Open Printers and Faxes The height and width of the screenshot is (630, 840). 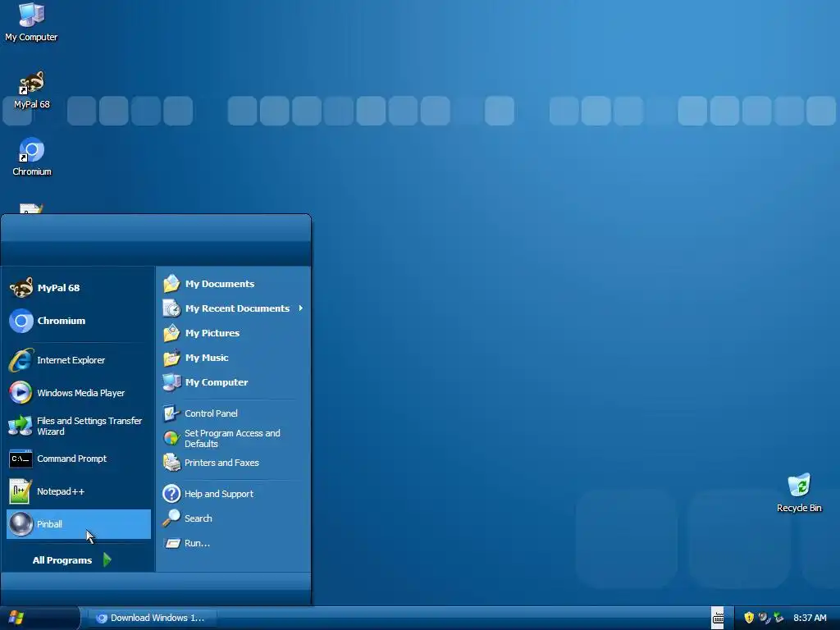[233, 463]
